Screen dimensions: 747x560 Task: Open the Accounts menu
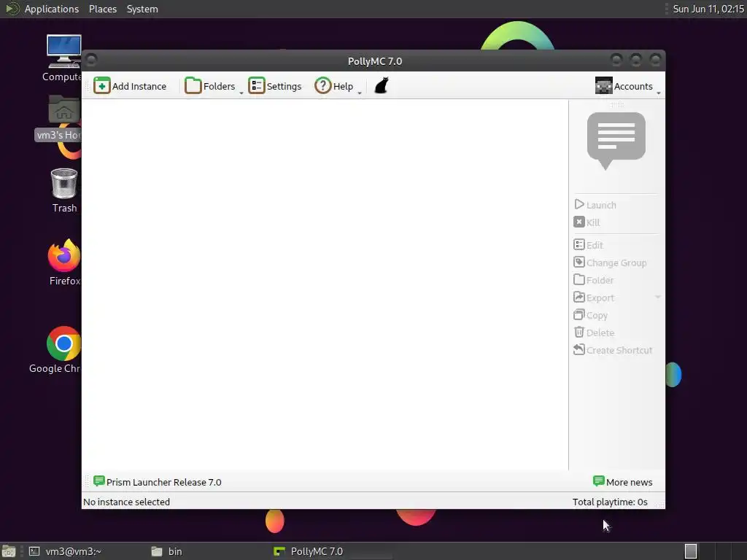click(624, 86)
